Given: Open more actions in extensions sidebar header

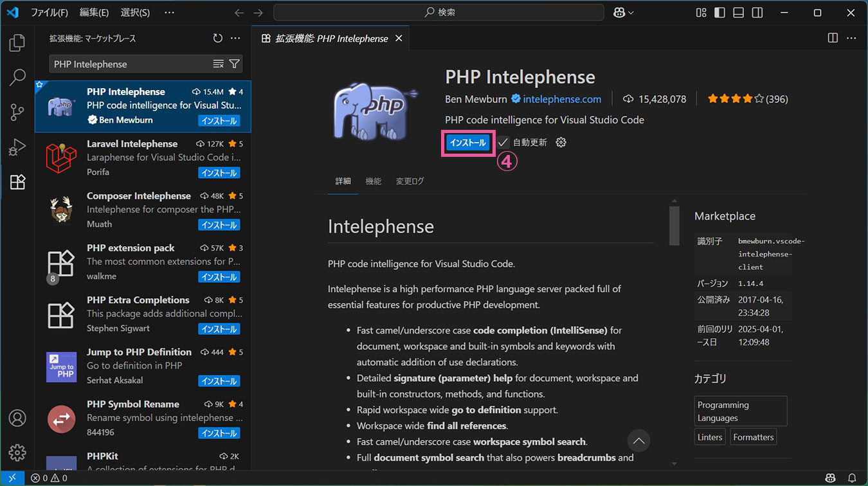Looking at the screenshot, I should point(235,39).
